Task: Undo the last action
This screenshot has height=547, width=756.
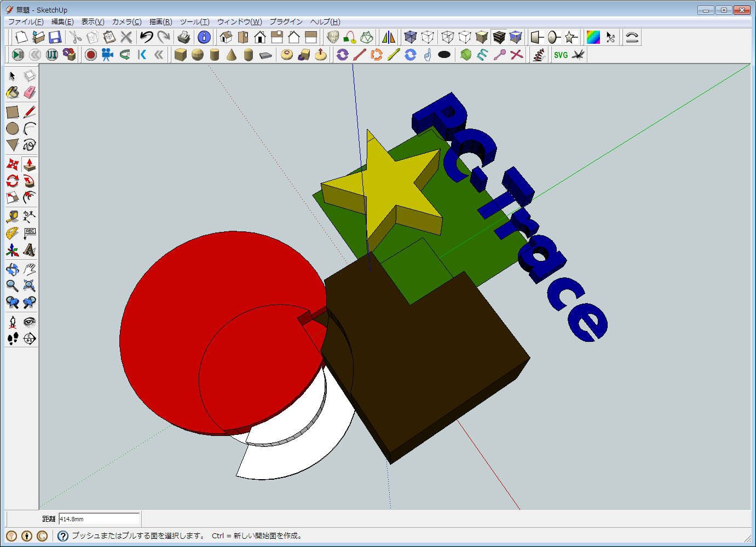Action: point(146,37)
